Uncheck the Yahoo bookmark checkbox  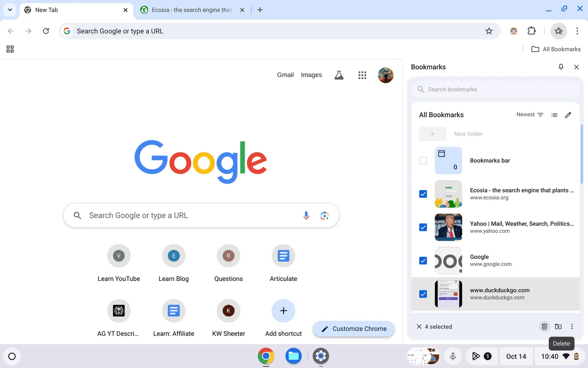point(423,228)
